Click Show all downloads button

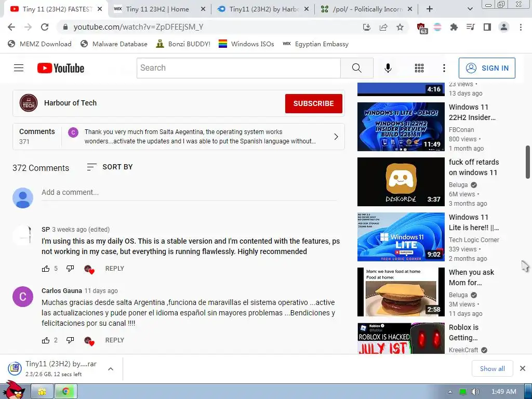(x=493, y=369)
